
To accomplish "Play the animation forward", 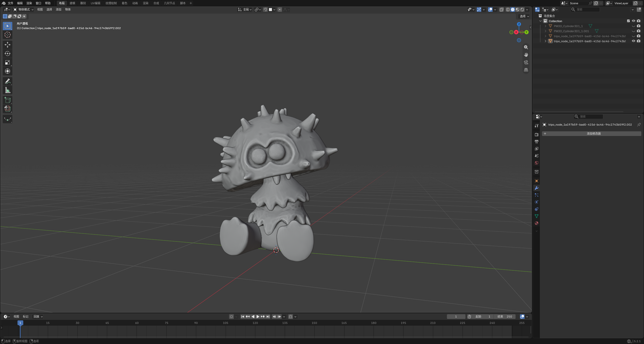I will pyautogui.click(x=258, y=317).
